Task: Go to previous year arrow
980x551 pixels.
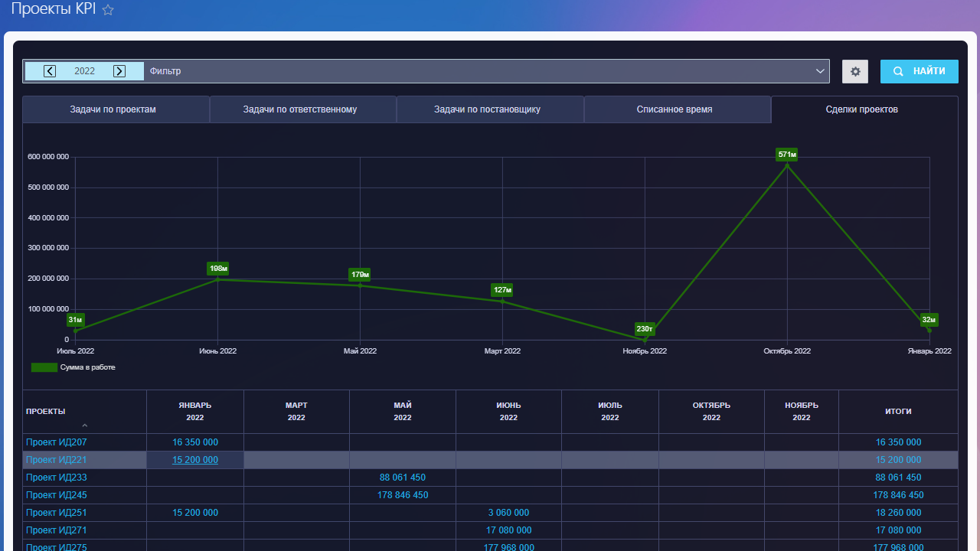Action: click(50, 71)
